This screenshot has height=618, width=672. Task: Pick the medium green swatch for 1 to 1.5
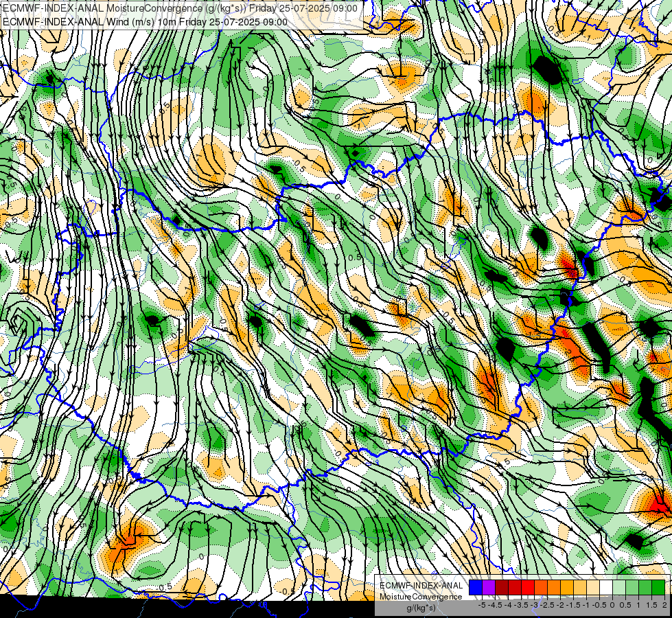coord(645,588)
